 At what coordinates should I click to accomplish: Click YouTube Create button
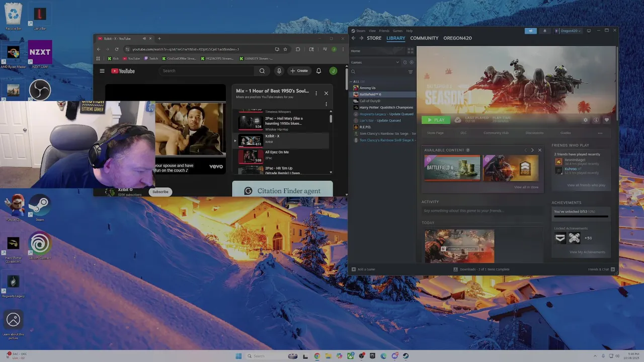coord(299,71)
